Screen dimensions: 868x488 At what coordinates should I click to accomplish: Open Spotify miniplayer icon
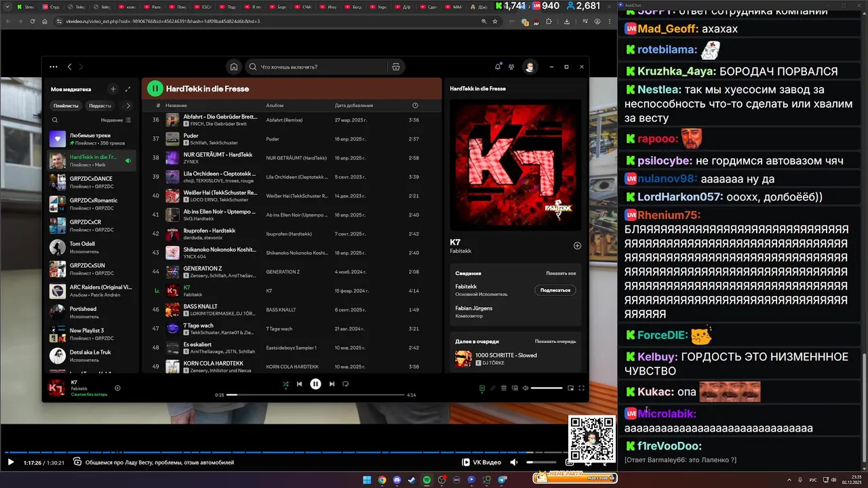tap(570, 388)
